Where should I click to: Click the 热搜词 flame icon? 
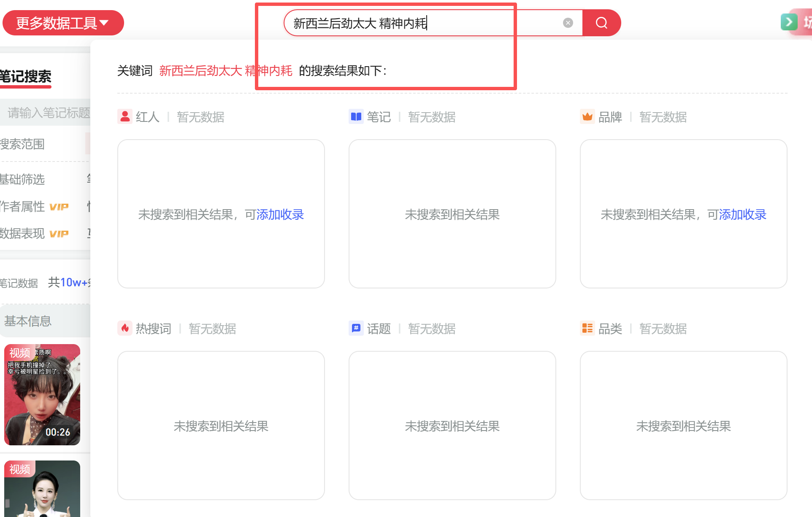click(x=125, y=328)
